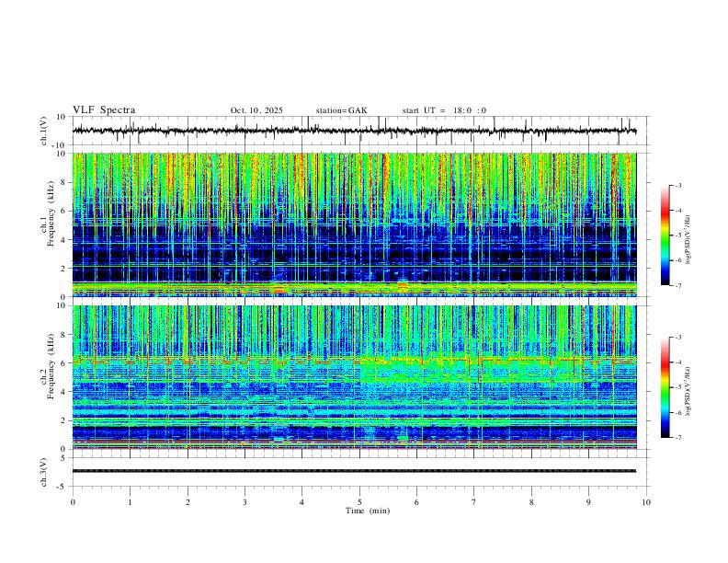The height and width of the screenshot is (563, 728).
Task: Click the 2 kHz tick on ch.1 frequency axis
Action: click(64, 268)
